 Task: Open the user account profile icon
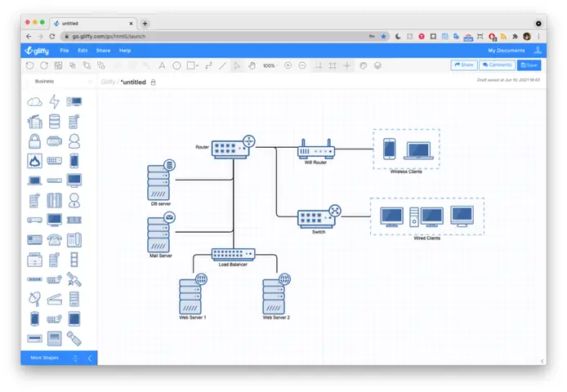pyautogui.click(x=538, y=51)
